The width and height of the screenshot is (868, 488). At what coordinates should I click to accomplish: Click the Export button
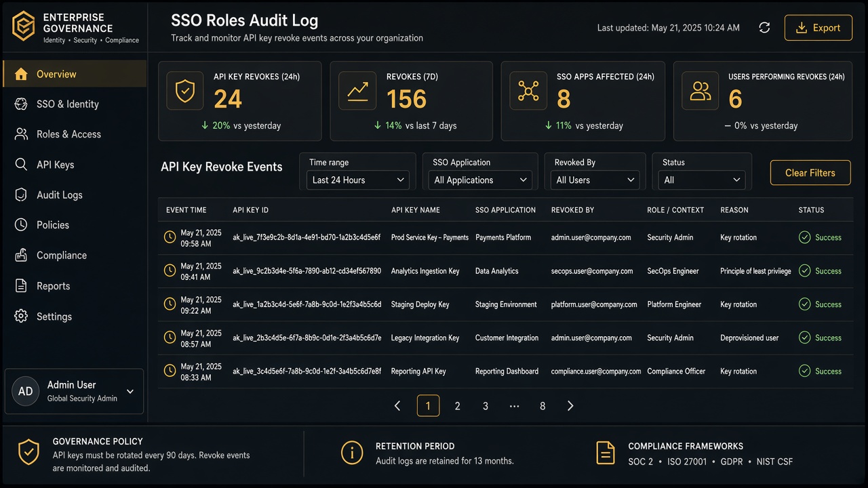pyautogui.click(x=818, y=28)
